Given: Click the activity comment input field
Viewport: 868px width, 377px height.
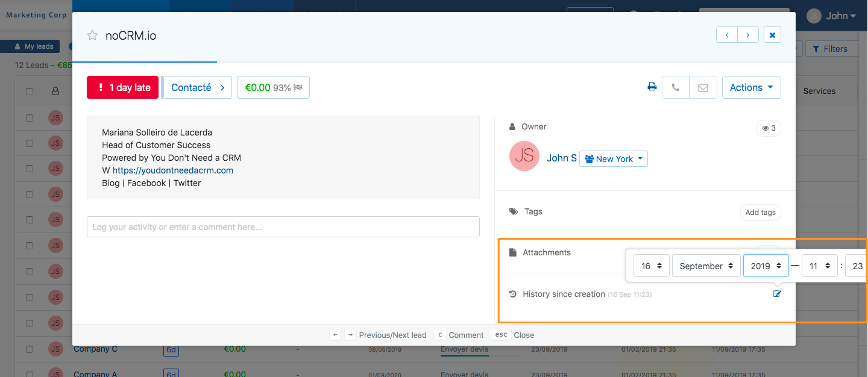Looking at the screenshot, I should tap(283, 227).
